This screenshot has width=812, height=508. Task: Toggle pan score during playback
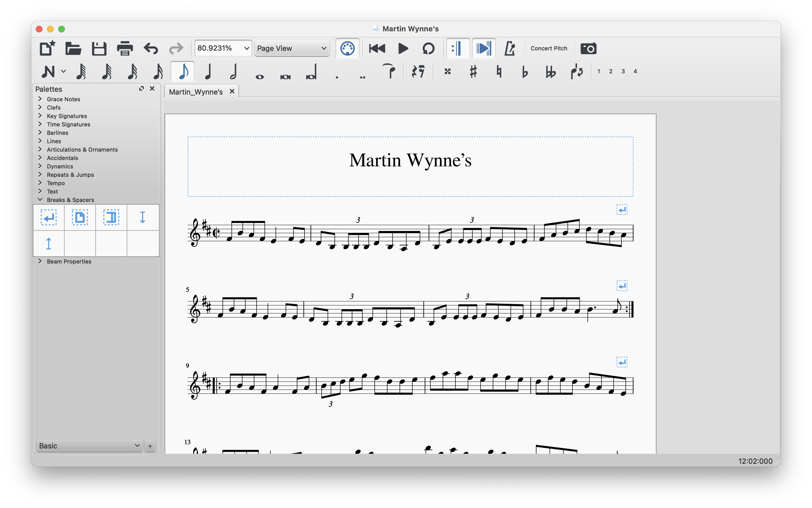pos(483,48)
